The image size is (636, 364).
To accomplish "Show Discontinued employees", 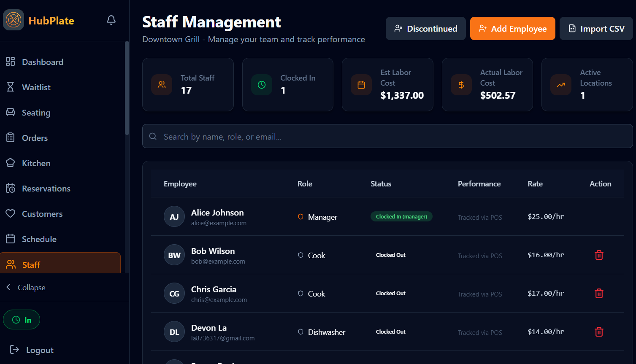I will (x=425, y=29).
